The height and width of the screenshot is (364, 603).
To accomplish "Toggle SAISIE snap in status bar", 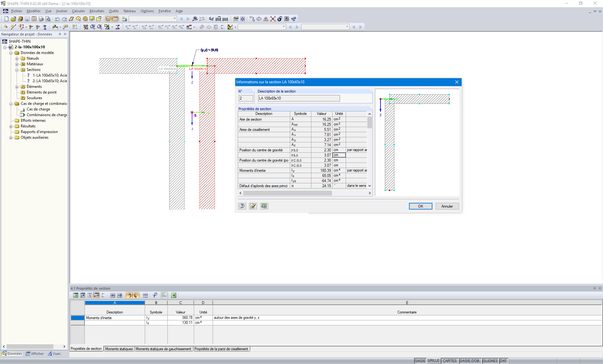I will click(x=420, y=361).
